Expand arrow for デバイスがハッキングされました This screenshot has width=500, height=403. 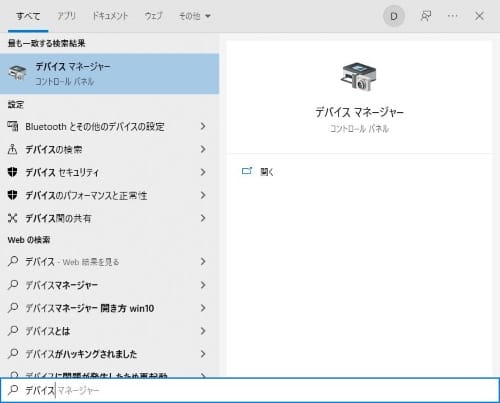click(203, 354)
